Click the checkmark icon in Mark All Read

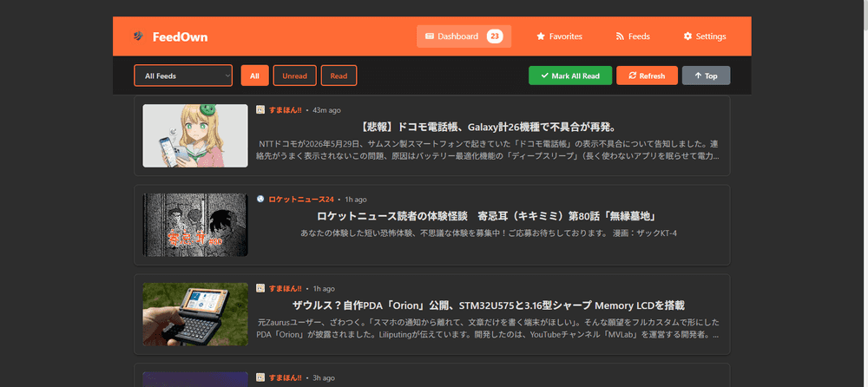(545, 75)
